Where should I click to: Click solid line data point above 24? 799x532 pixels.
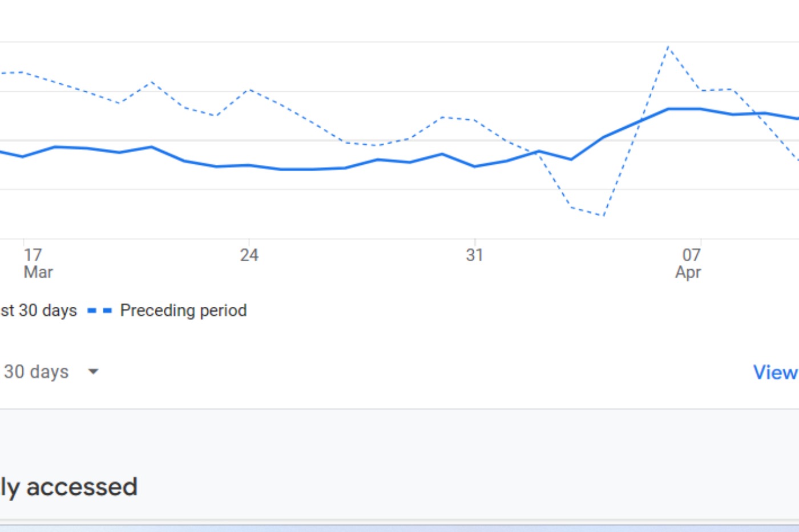pos(249,165)
